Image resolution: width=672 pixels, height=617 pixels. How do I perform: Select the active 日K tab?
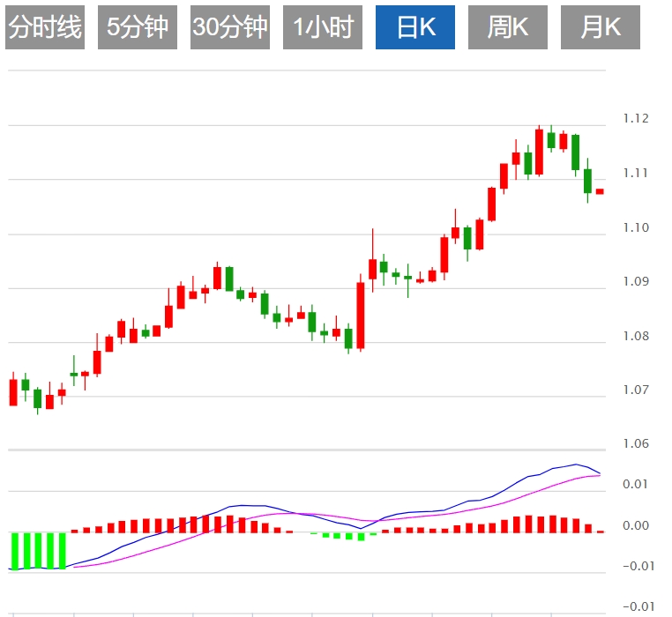coord(415,27)
